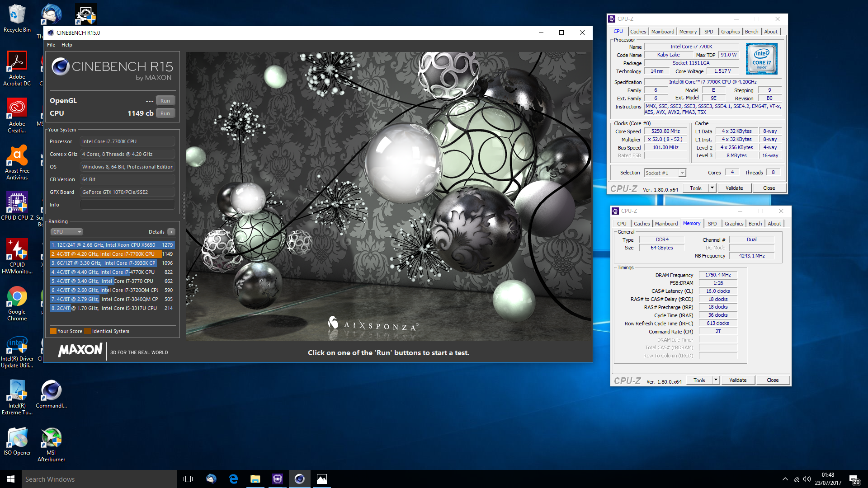Open the Ranking CPU dropdown
This screenshot has width=868, height=488.
click(66, 232)
